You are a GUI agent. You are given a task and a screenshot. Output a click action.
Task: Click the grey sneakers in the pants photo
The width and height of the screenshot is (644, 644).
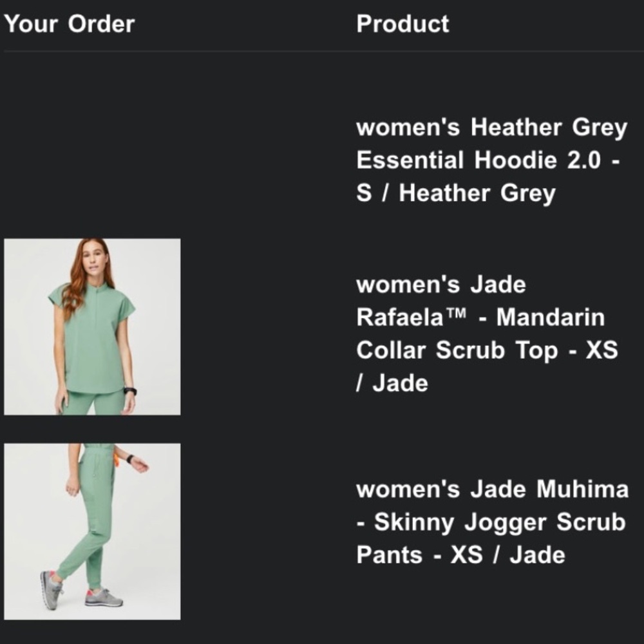coord(103,597)
